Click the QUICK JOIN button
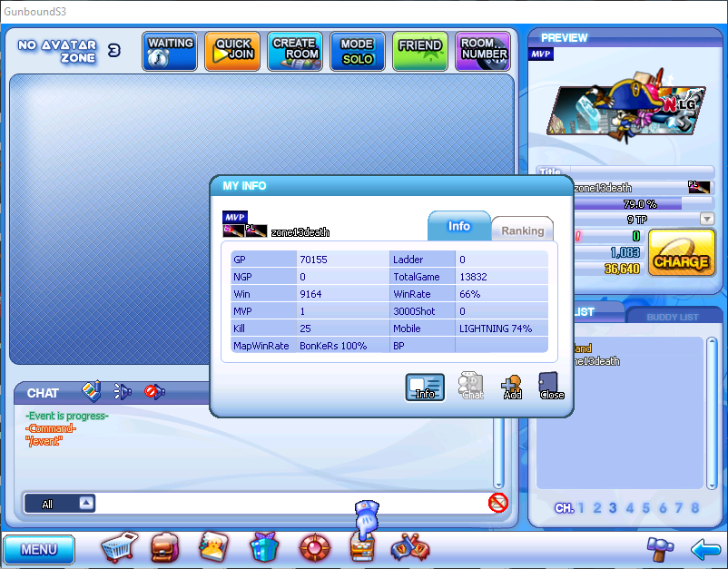Image resolution: width=728 pixels, height=569 pixels. point(232,51)
